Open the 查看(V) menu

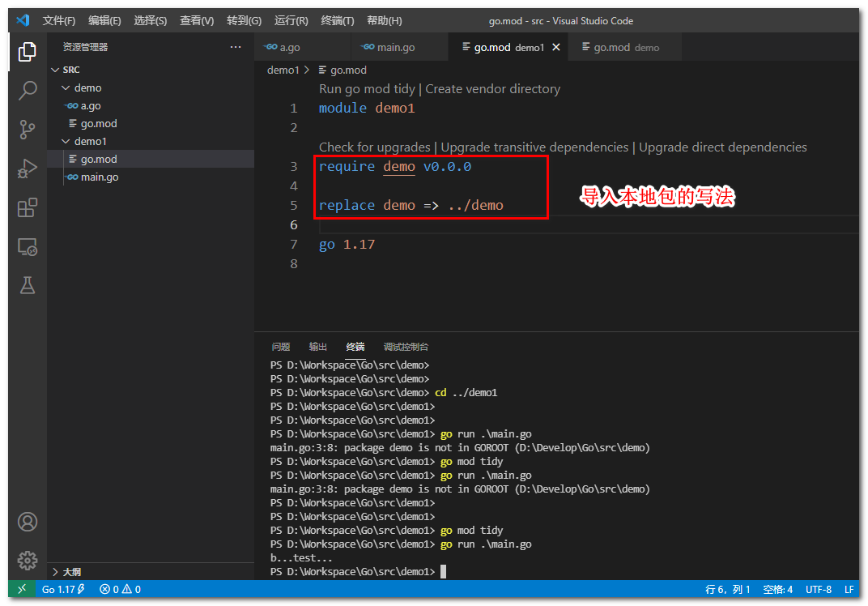click(x=197, y=20)
